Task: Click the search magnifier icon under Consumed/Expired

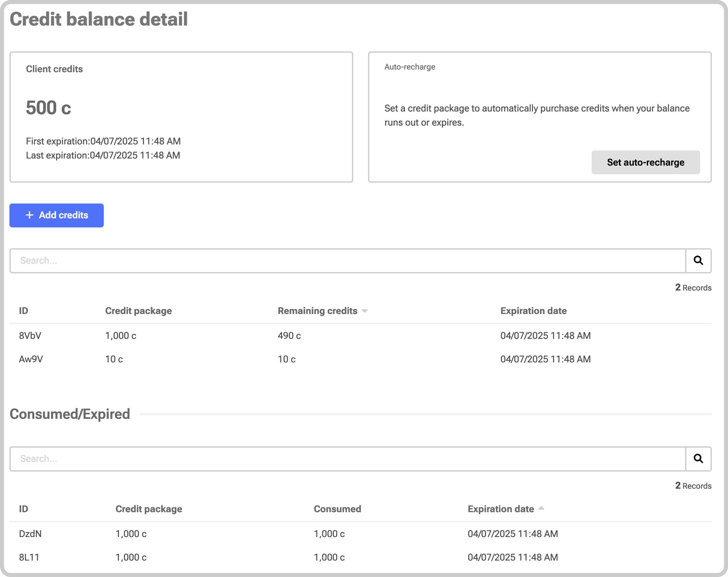Action: (698, 458)
